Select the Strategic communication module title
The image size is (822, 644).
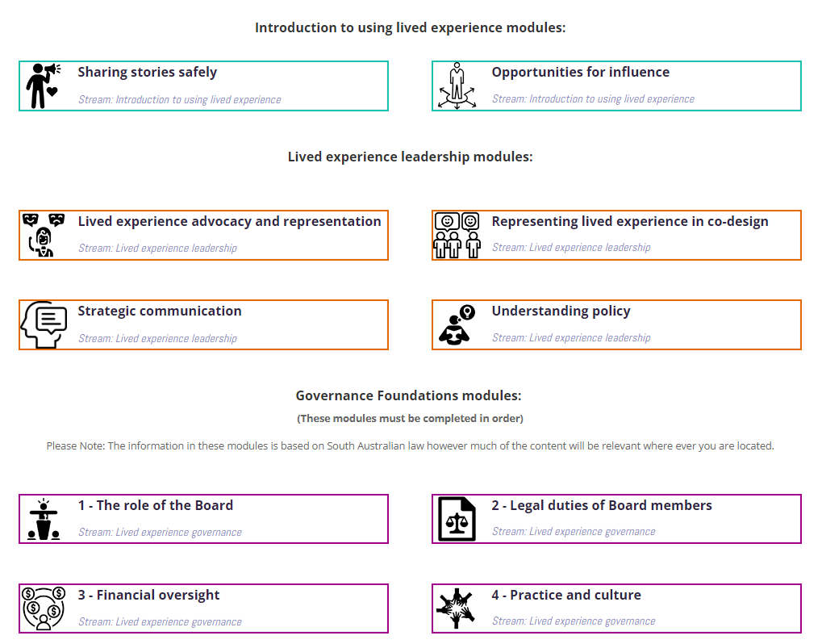click(160, 312)
